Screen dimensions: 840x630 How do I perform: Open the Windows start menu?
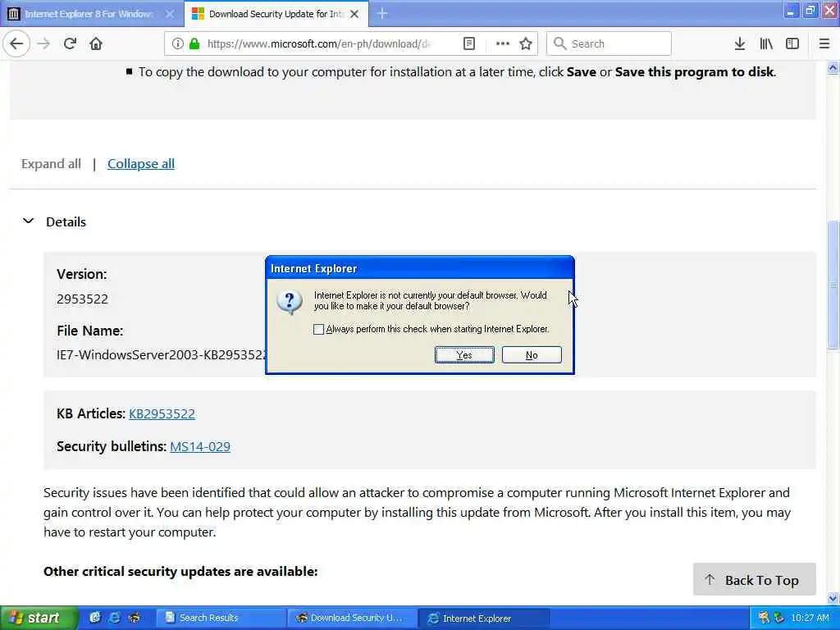[x=39, y=618]
